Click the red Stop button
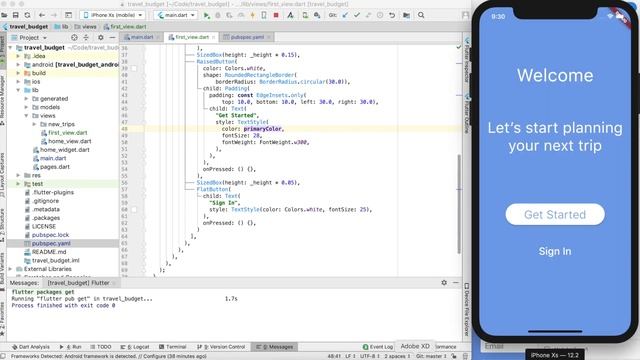 [276, 15]
